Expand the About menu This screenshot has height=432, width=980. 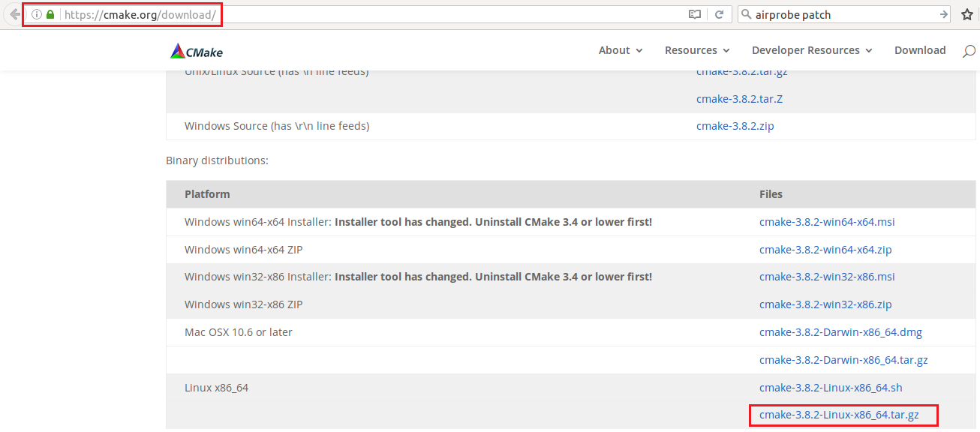pos(621,50)
